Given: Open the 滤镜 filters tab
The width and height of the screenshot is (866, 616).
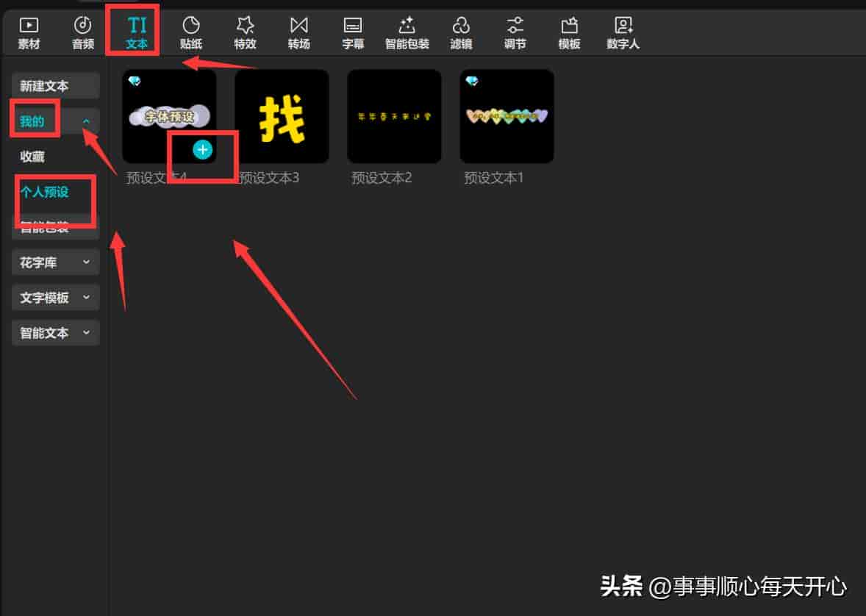Looking at the screenshot, I should click(x=461, y=33).
